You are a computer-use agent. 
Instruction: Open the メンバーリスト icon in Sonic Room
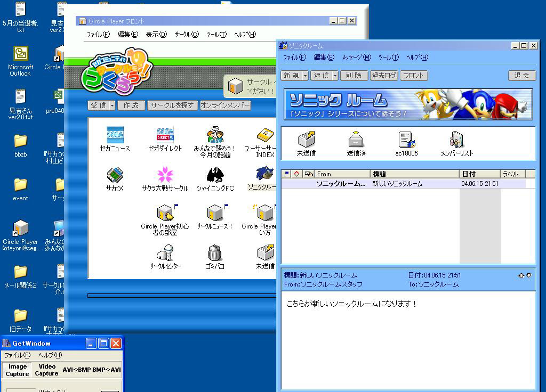click(456, 140)
